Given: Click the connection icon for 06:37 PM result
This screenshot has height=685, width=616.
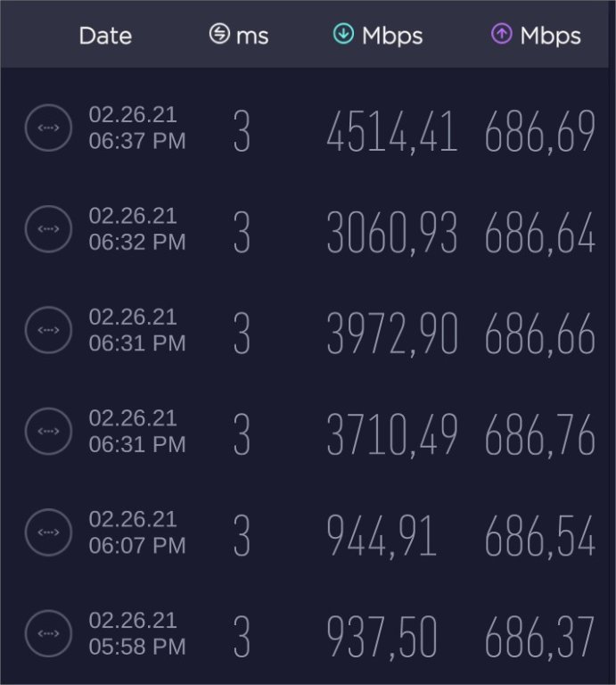Looking at the screenshot, I should 48,128.
